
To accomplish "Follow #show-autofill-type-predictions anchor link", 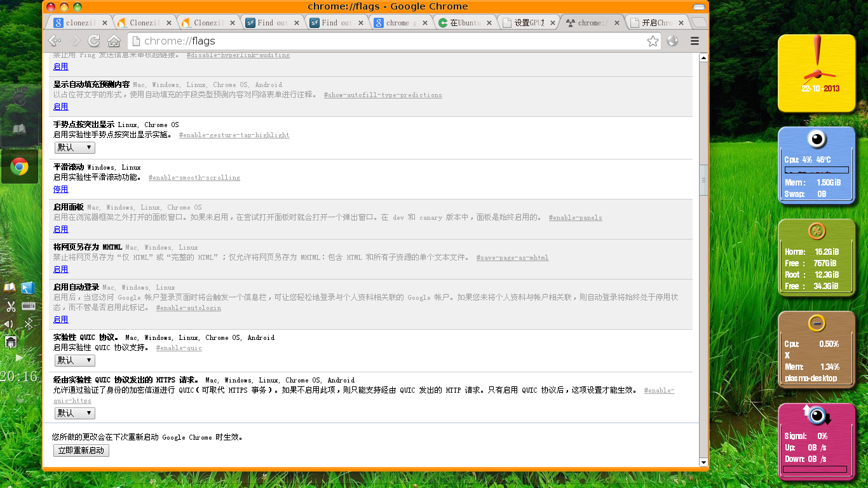I will (x=383, y=95).
